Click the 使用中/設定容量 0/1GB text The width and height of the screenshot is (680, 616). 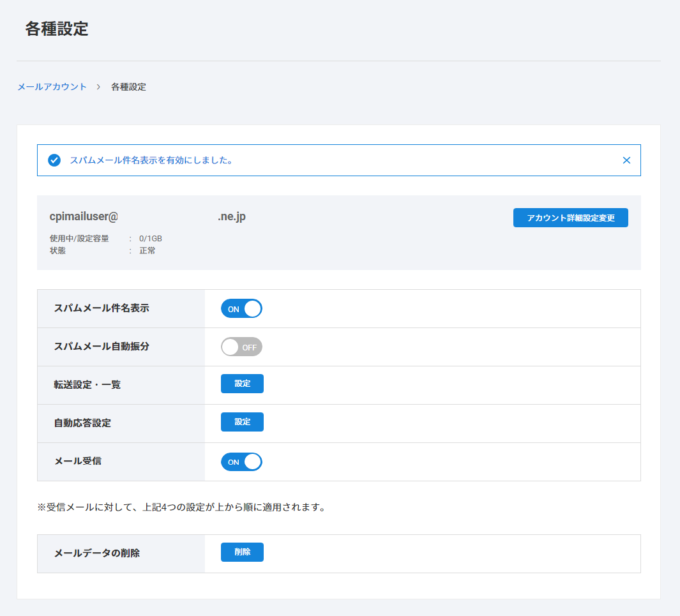(x=105, y=238)
